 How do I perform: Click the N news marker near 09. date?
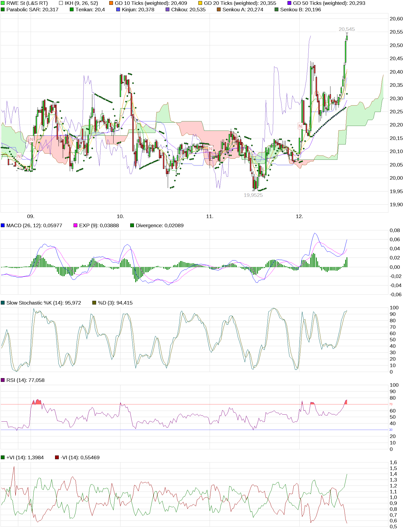coord(32,139)
